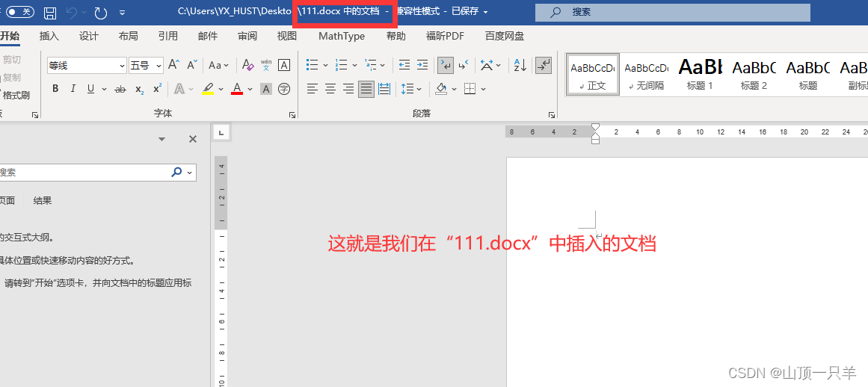The height and width of the screenshot is (387, 868).
Task: Apply character shading icon
Action: [x=266, y=88]
